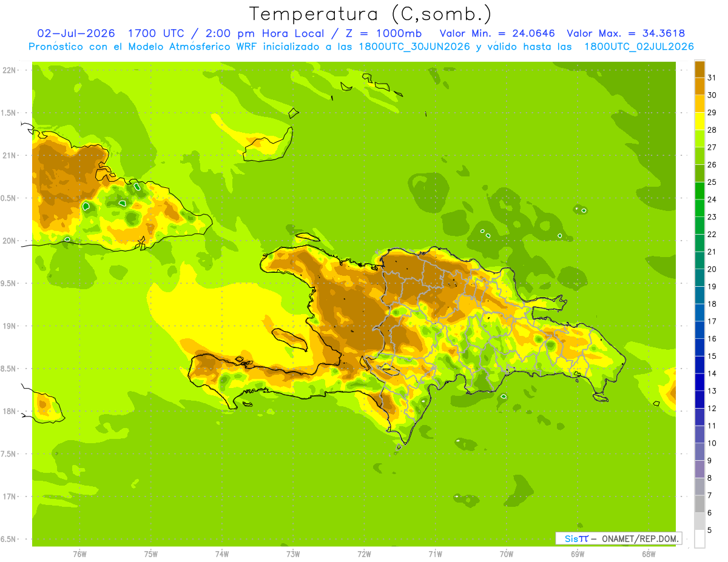Pick the green swatch between 24 and 25
The height and width of the screenshot is (562, 728).
tap(699, 190)
